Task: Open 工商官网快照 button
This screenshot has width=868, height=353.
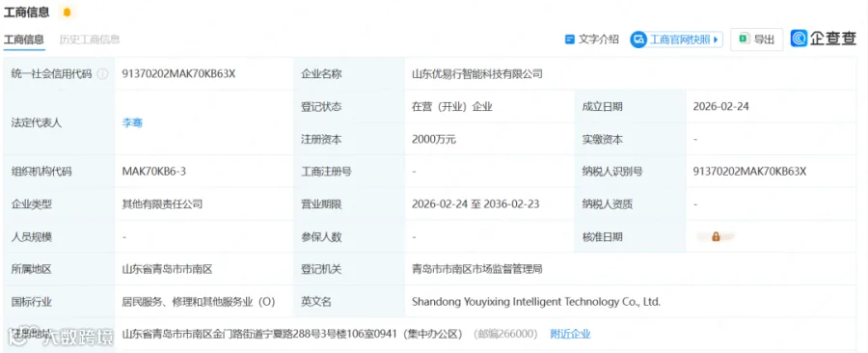Action: point(676,40)
